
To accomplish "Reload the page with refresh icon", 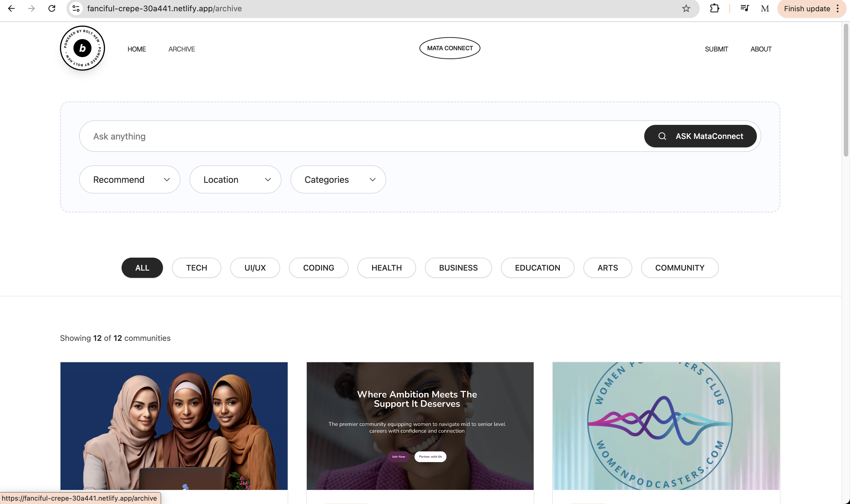I will click(x=52, y=8).
